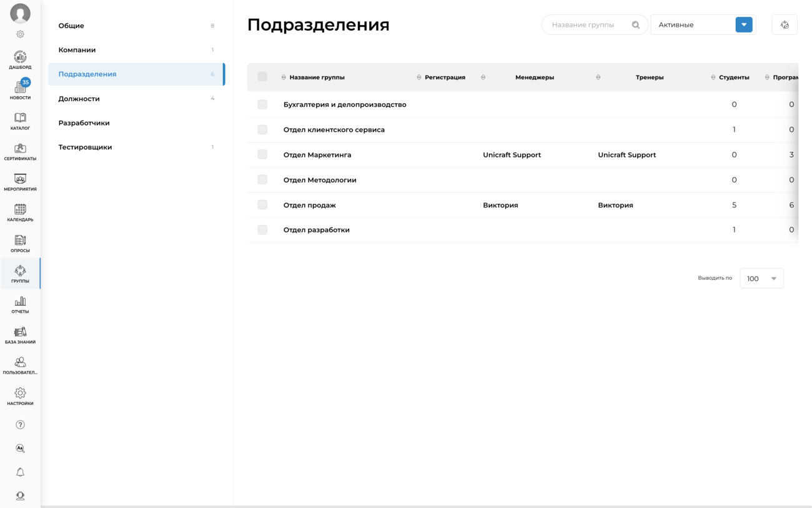Open the Дашборд section in sidebar
Screen dimensions: 812x508
pos(20,60)
